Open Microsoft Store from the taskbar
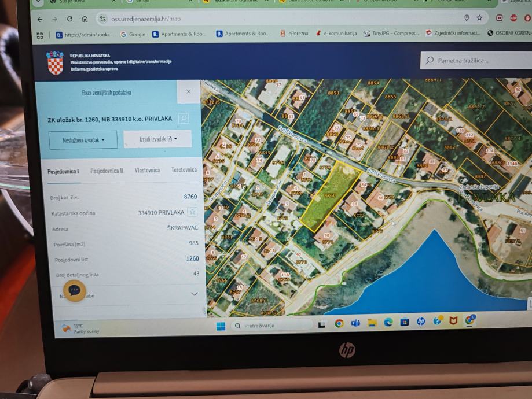This screenshot has width=532, height=399. 405,322
